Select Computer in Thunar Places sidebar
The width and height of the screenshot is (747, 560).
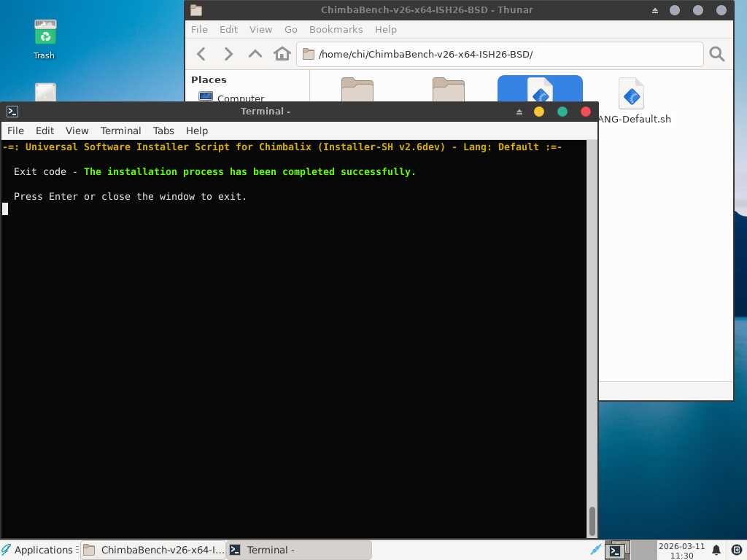click(x=231, y=97)
